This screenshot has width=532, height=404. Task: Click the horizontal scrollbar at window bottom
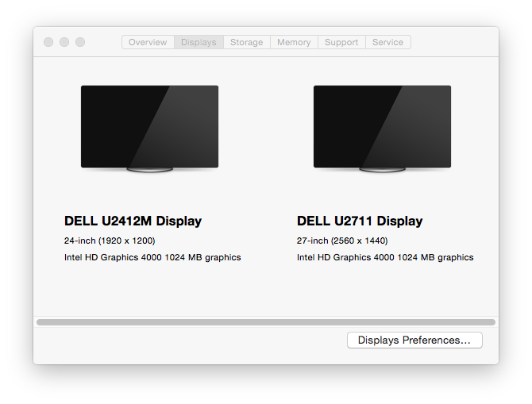(x=266, y=322)
